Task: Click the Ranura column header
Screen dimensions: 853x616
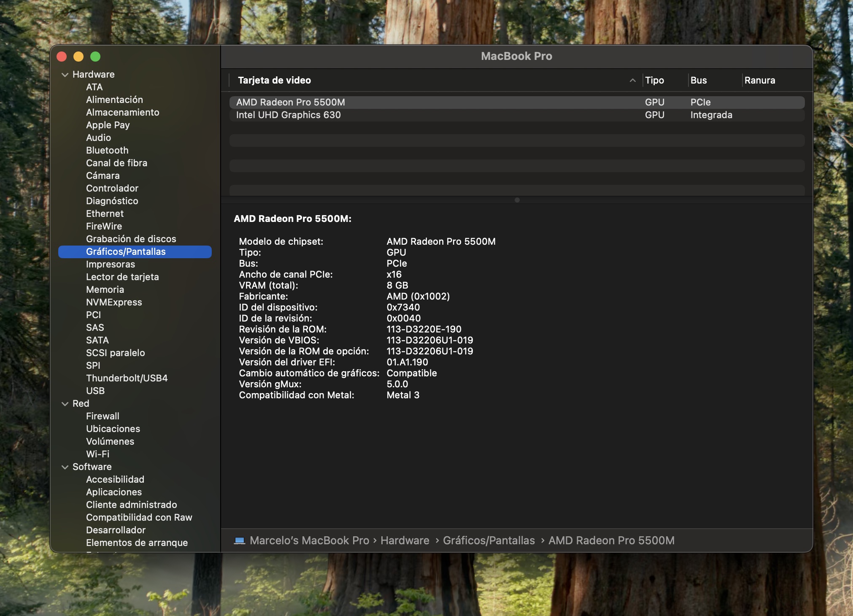Action: (759, 80)
